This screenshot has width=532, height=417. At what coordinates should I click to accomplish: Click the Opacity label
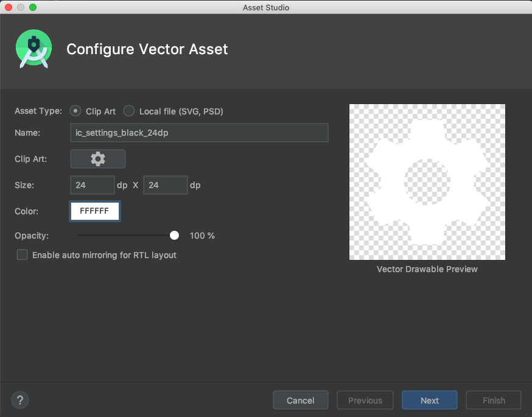(32, 236)
